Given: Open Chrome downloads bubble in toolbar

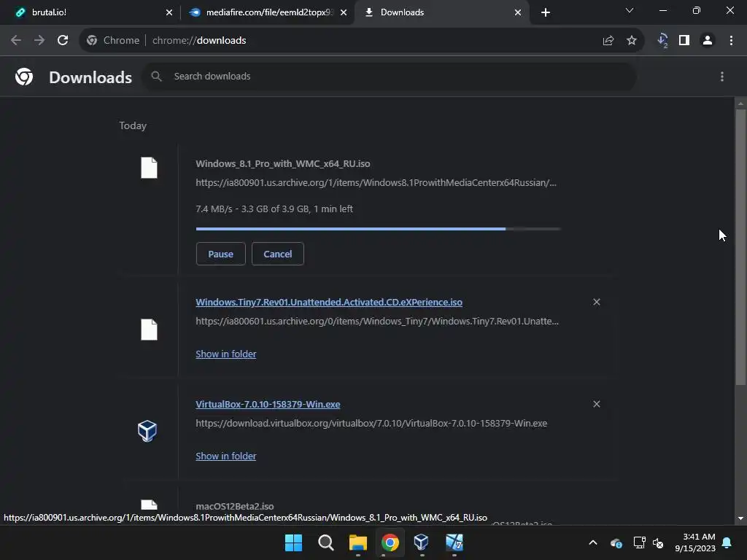Looking at the screenshot, I should click(x=662, y=41).
